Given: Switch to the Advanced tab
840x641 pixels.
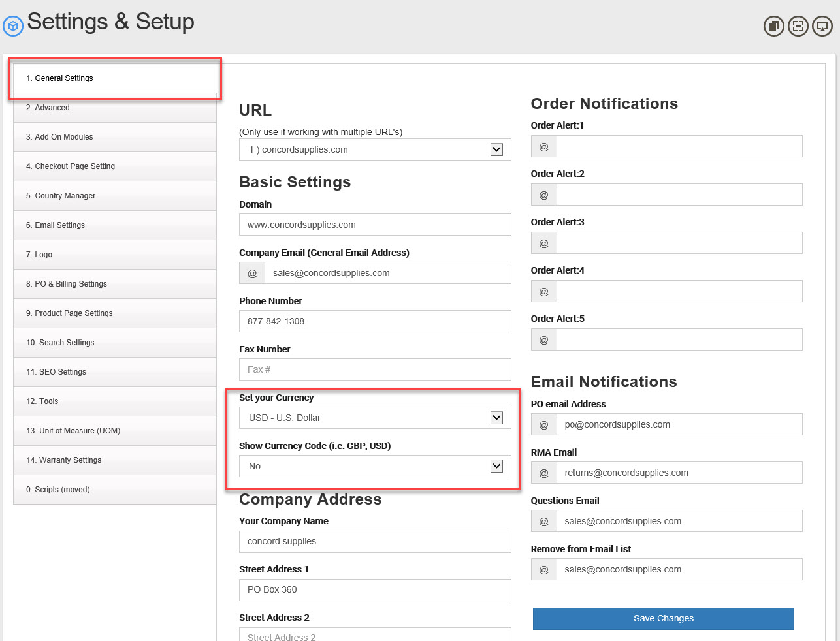Looking at the screenshot, I should [x=114, y=108].
